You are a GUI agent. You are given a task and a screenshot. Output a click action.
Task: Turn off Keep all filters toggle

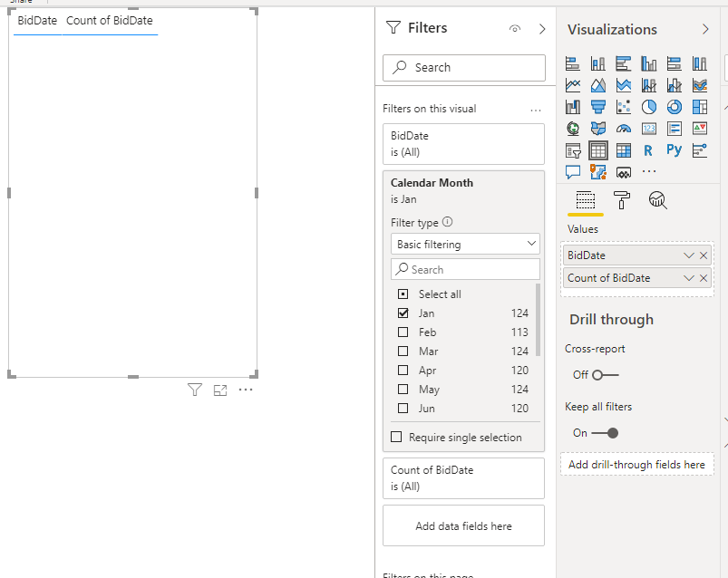coord(605,433)
